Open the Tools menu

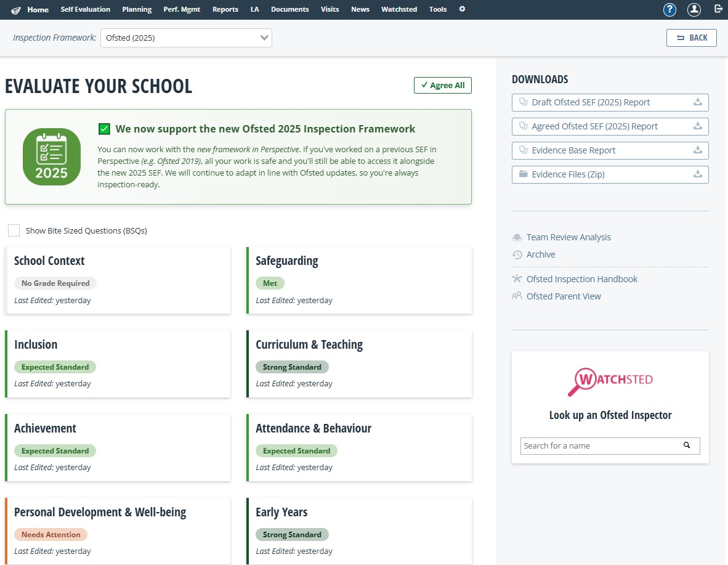point(438,9)
